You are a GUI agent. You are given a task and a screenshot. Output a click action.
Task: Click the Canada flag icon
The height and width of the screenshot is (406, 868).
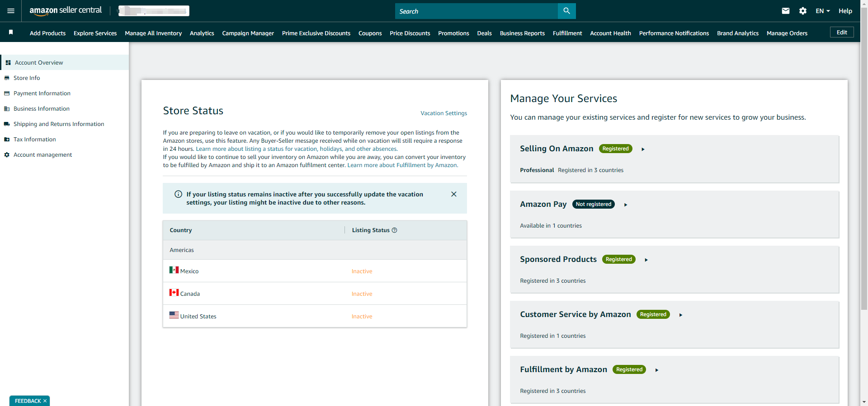174,293
